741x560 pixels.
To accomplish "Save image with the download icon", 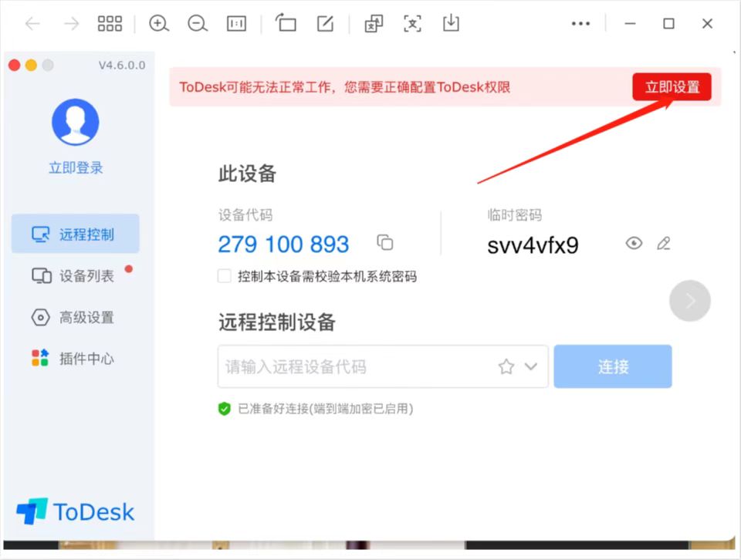I will tap(451, 22).
